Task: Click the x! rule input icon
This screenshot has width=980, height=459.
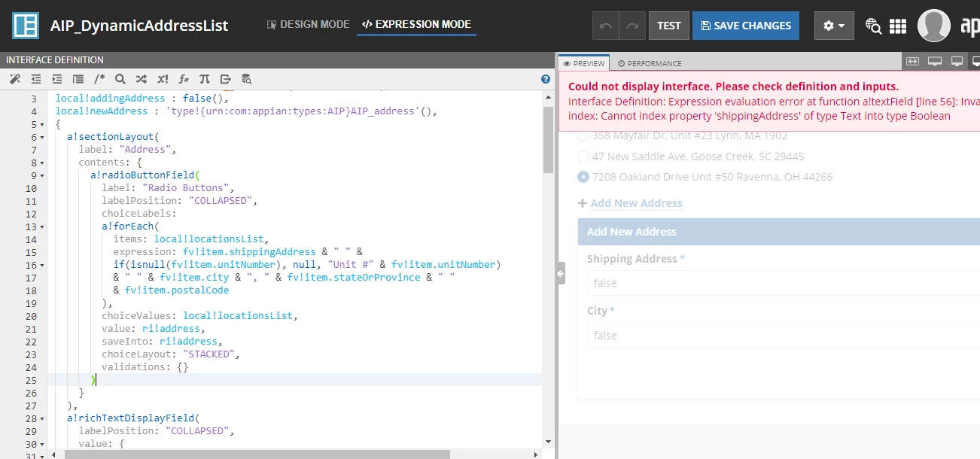Action: coord(163,79)
